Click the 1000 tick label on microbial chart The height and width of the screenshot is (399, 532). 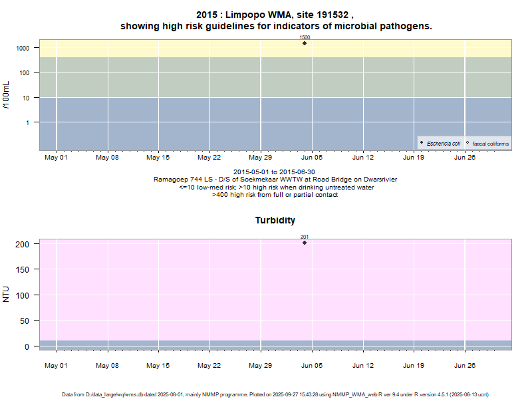click(x=24, y=49)
